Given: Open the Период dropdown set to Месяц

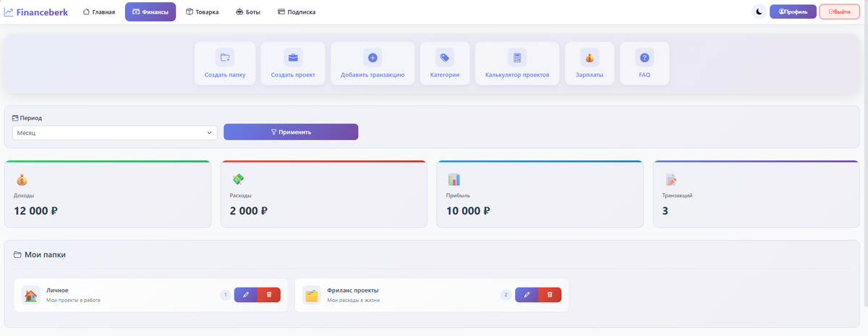Looking at the screenshot, I should pos(115,133).
